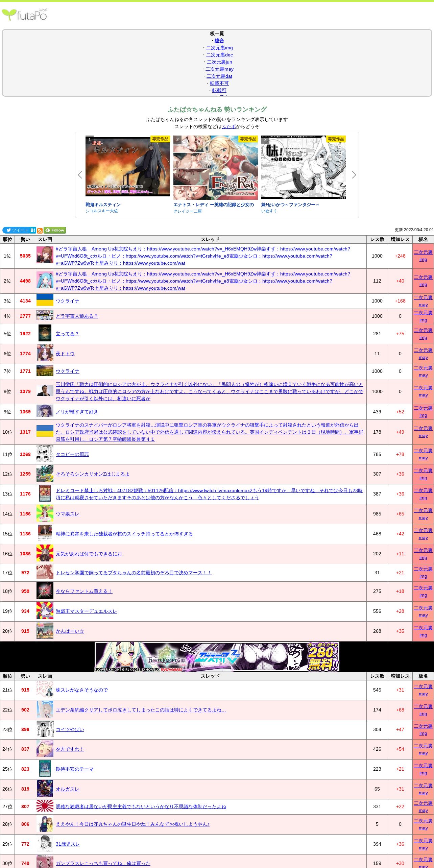434x868 pixels.
Task: Open 二次元裏dat board link
Action: pyautogui.click(x=219, y=76)
